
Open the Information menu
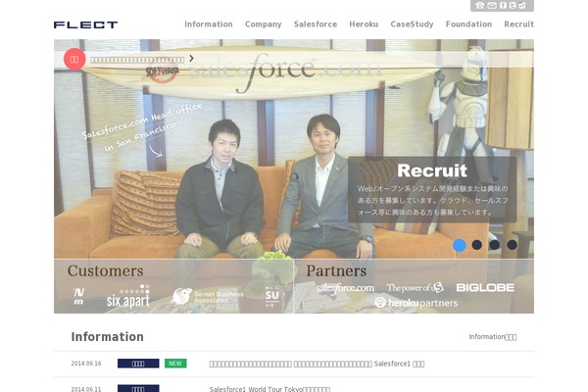pyautogui.click(x=209, y=24)
